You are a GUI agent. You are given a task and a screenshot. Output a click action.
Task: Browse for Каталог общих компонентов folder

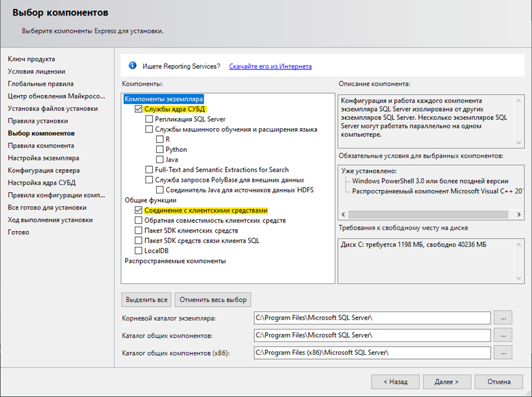click(x=502, y=335)
